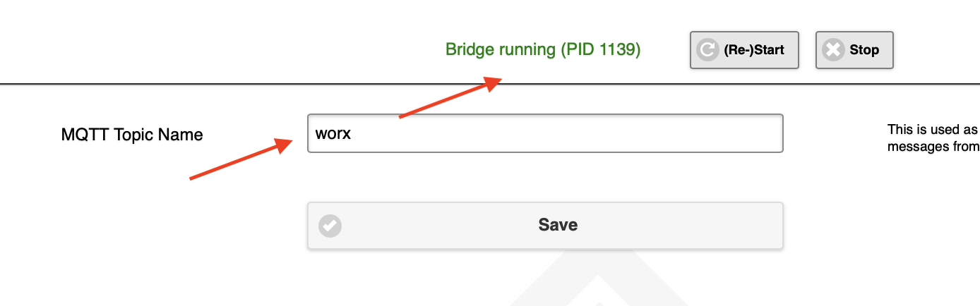980x306 pixels.
Task: Click the "MQTT Topic Name" label
Action: tap(132, 135)
